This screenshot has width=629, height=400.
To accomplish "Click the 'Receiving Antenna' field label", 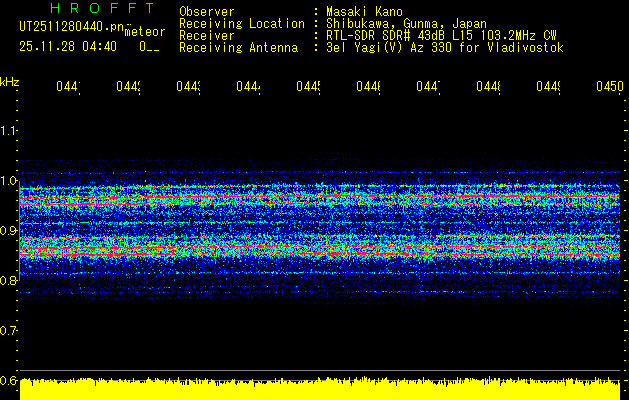I will click(238, 47).
